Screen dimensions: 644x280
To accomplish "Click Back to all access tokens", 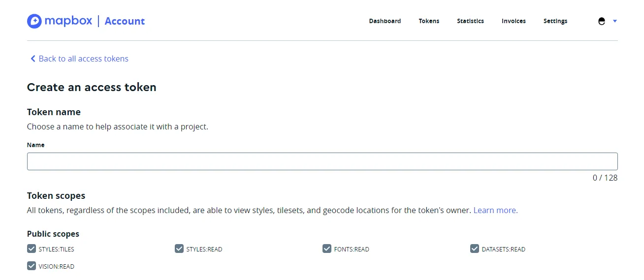I will pos(83,59).
